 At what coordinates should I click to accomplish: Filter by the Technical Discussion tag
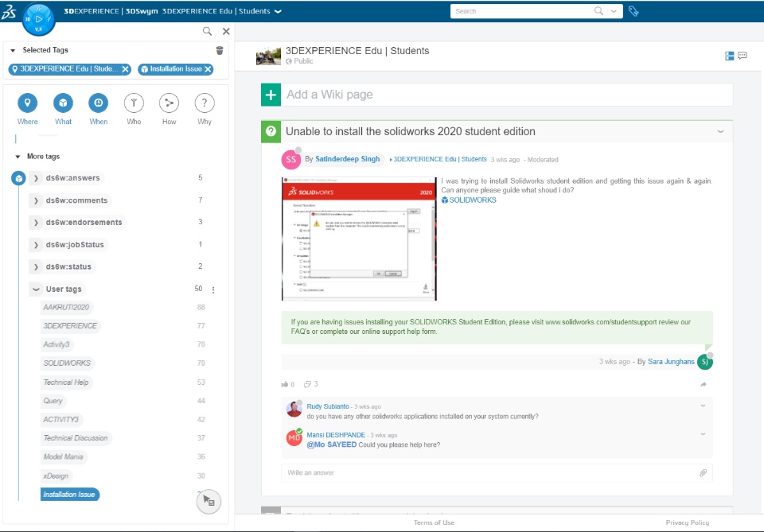click(x=76, y=438)
